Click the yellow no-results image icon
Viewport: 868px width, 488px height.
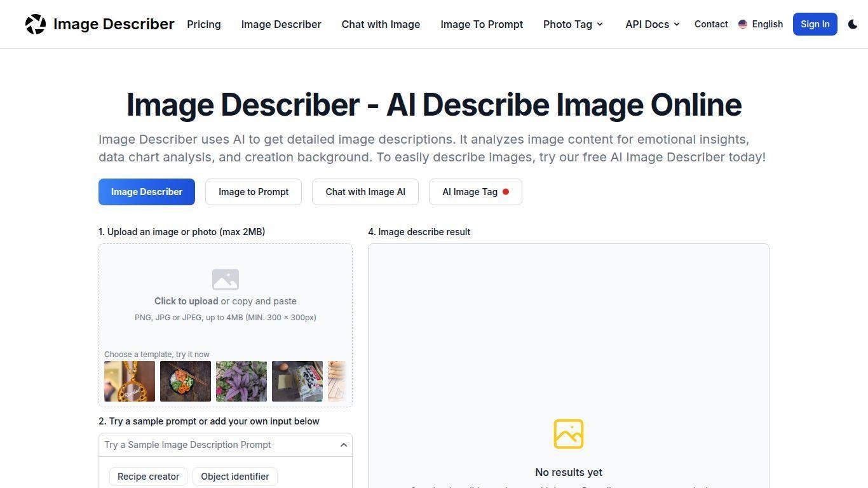(569, 434)
